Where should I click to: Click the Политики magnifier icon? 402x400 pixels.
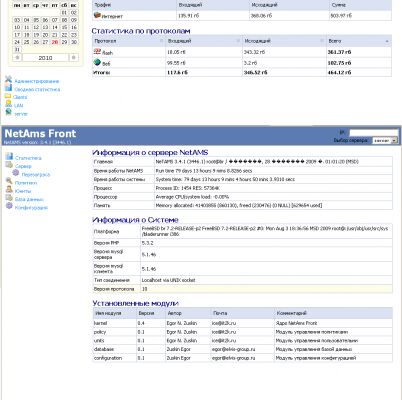[x=9, y=181]
